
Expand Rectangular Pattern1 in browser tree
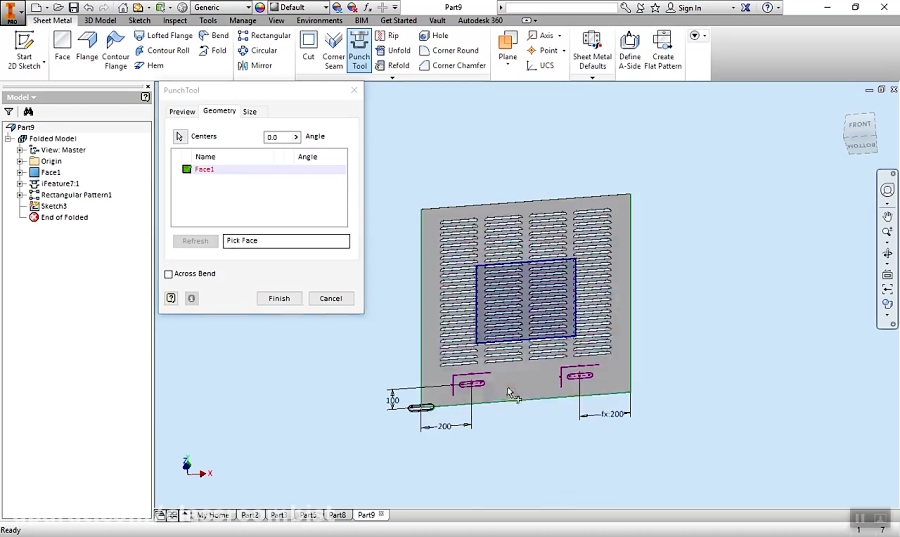(20, 195)
